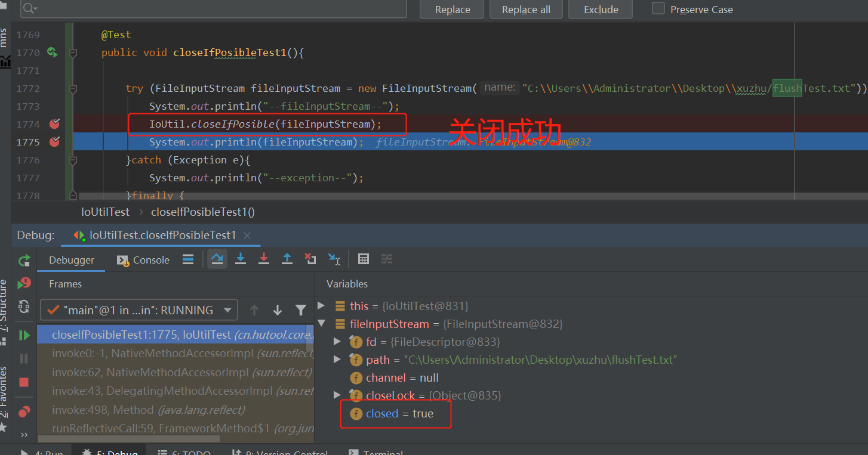
Task: Toggle the Preserve Case checkbox
Action: [x=658, y=8]
